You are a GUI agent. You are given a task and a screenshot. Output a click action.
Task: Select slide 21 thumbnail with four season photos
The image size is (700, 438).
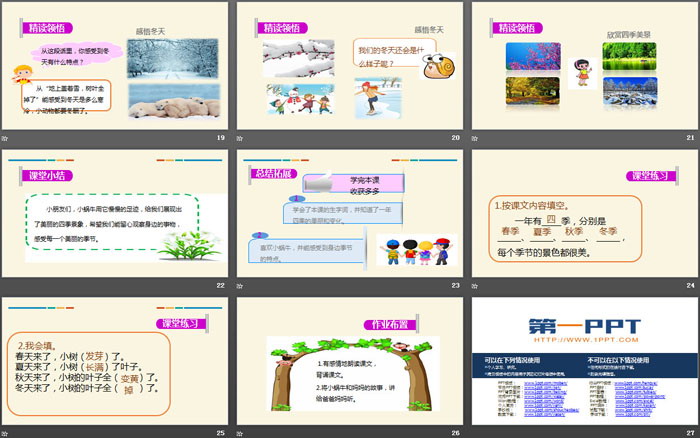(x=585, y=66)
